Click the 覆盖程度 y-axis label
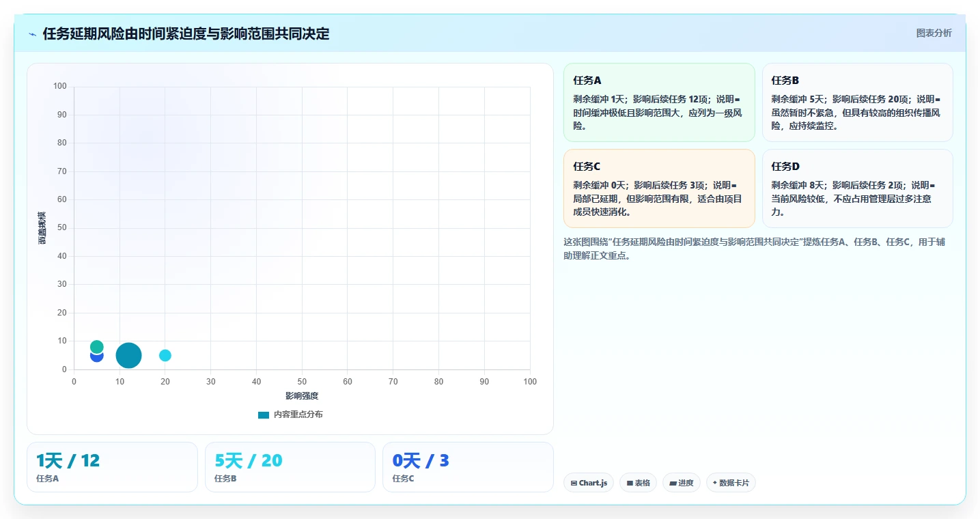 42,228
